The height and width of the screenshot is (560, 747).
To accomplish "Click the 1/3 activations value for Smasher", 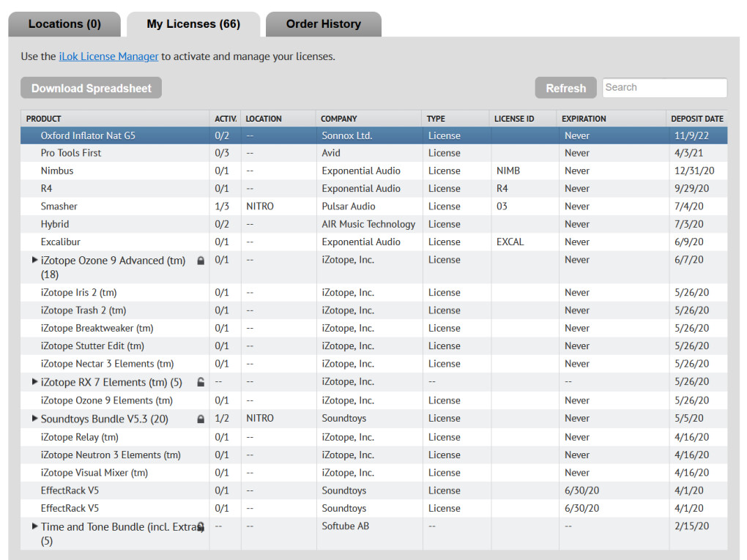I will point(221,206).
